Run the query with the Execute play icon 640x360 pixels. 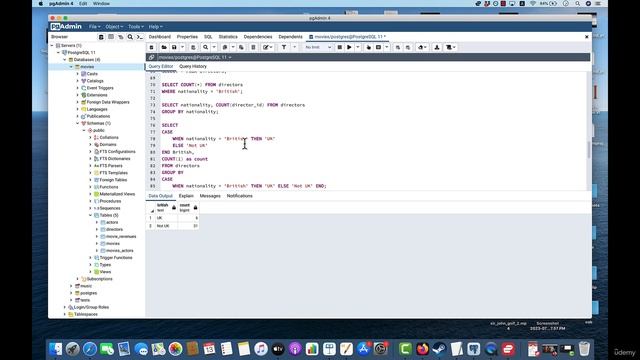click(x=349, y=47)
